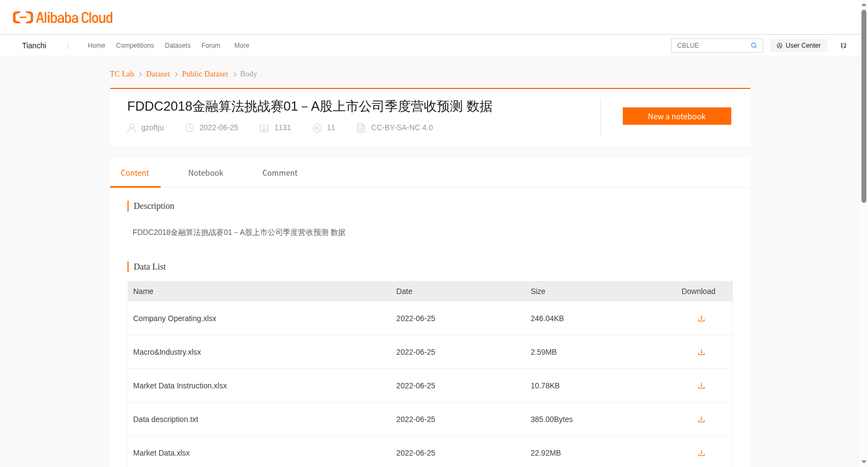Go to Public Dataset breadcrumb link
The height and width of the screenshot is (467, 868).
pos(205,74)
